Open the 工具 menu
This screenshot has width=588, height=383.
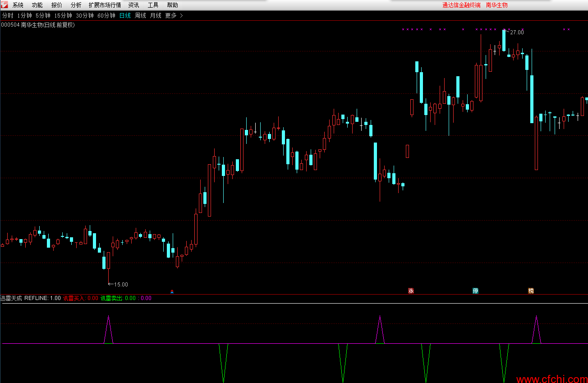(x=153, y=5)
